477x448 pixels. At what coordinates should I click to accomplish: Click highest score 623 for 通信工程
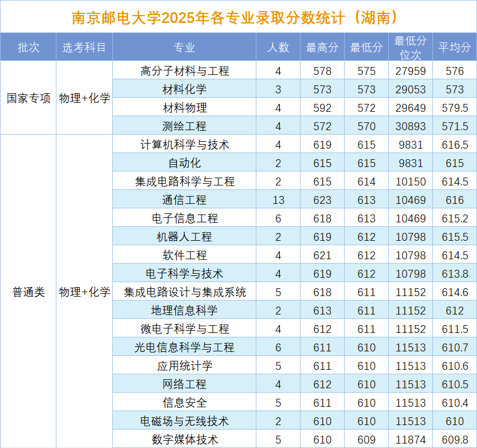pyautogui.click(x=322, y=200)
